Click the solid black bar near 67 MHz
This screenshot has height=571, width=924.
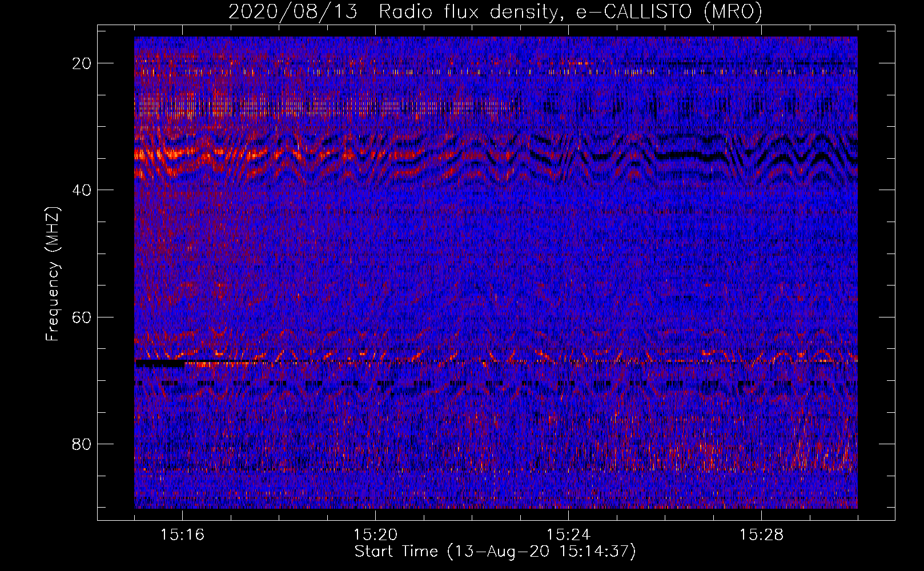pos(159,363)
